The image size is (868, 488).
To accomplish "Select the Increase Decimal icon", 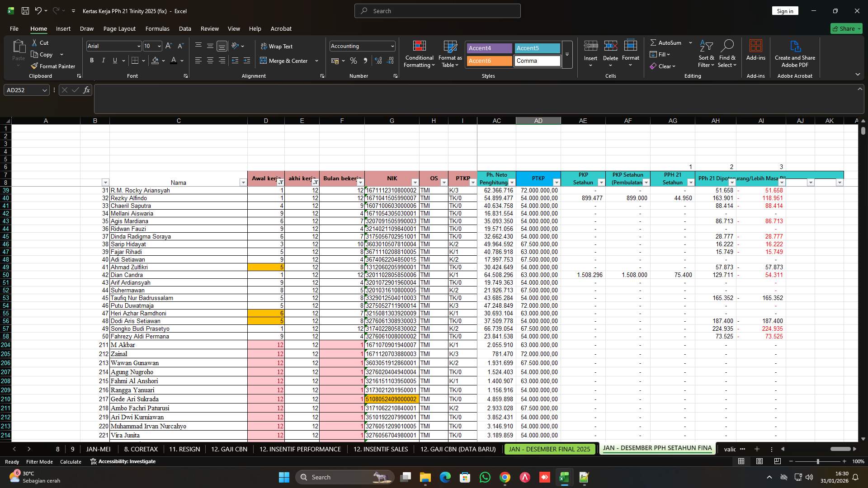I will click(x=378, y=61).
